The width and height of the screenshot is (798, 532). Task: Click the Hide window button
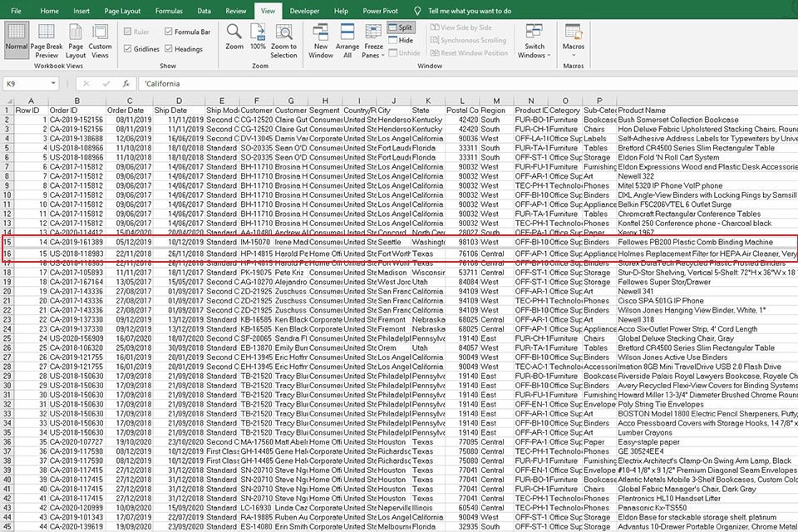click(x=399, y=40)
